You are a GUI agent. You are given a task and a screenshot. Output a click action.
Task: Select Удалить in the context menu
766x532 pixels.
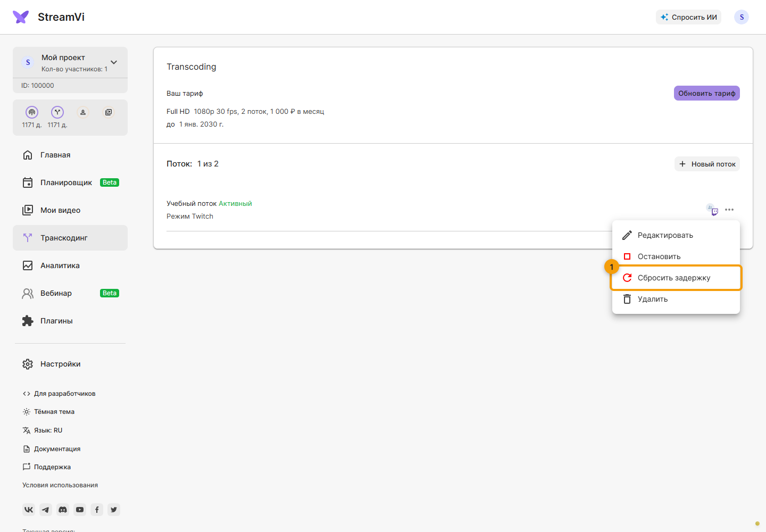tap(676, 299)
